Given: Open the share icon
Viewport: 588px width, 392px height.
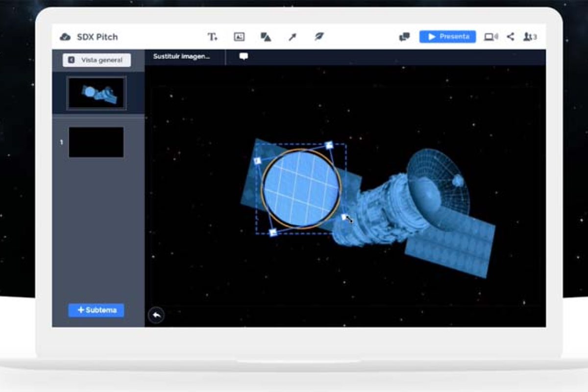Looking at the screenshot, I should tap(511, 37).
